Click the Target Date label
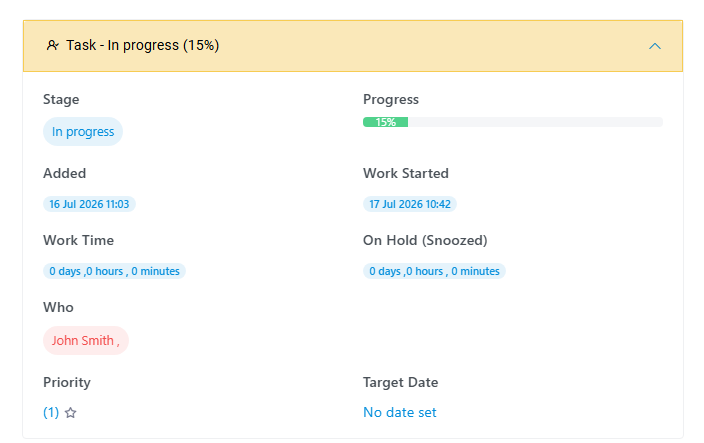This screenshot has height=443, width=704. (400, 382)
